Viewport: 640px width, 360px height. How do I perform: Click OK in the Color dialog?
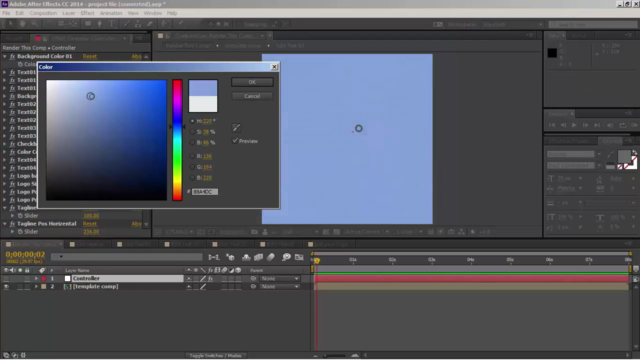click(x=252, y=82)
